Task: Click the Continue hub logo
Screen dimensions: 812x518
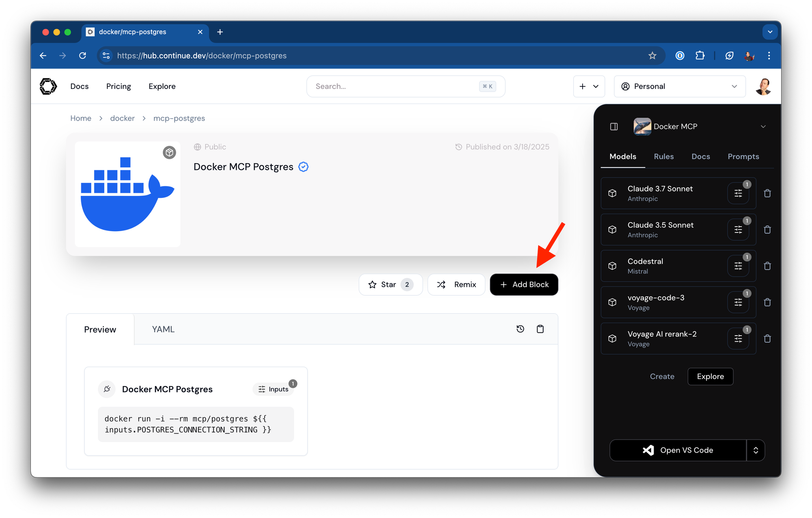Action: pos(48,86)
